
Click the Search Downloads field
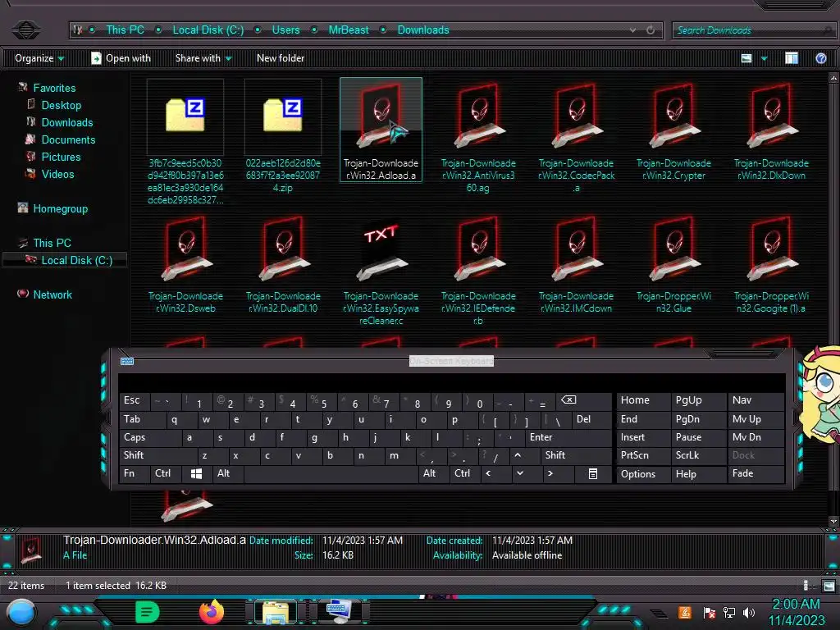point(754,30)
